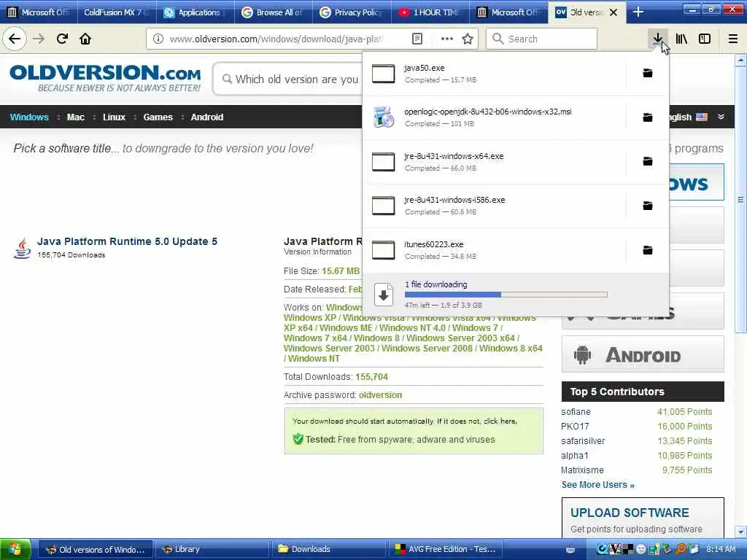747x560 pixels.
Task: Open the Library toolbar icon
Action: pos(681,39)
